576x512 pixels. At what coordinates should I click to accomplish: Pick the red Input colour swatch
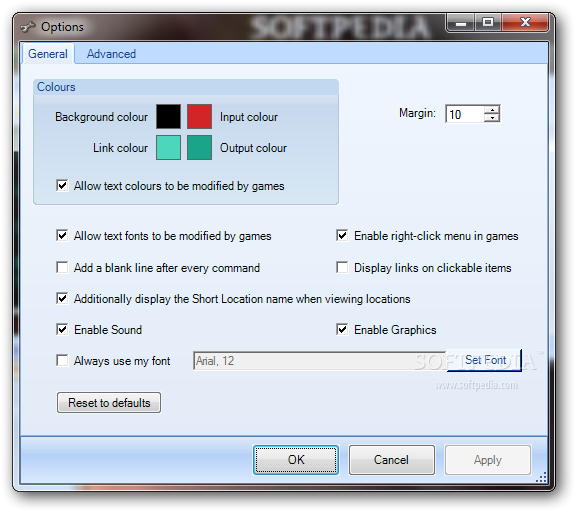(x=199, y=116)
